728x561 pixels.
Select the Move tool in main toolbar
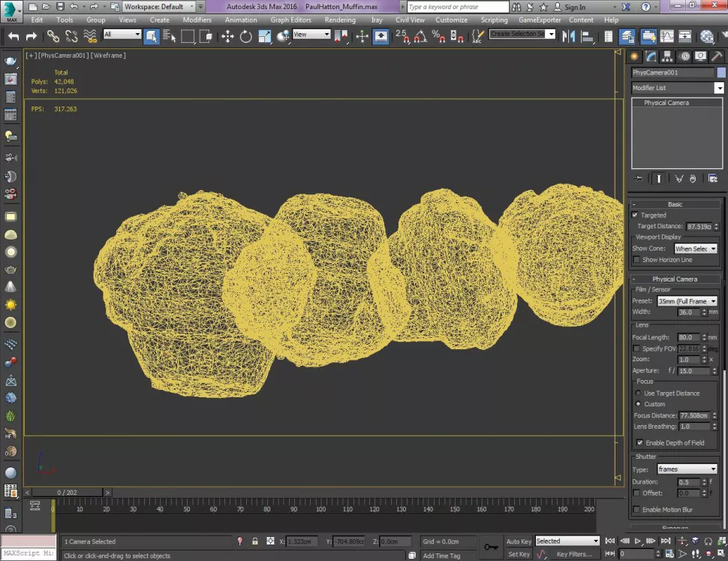click(x=227, y=36)
